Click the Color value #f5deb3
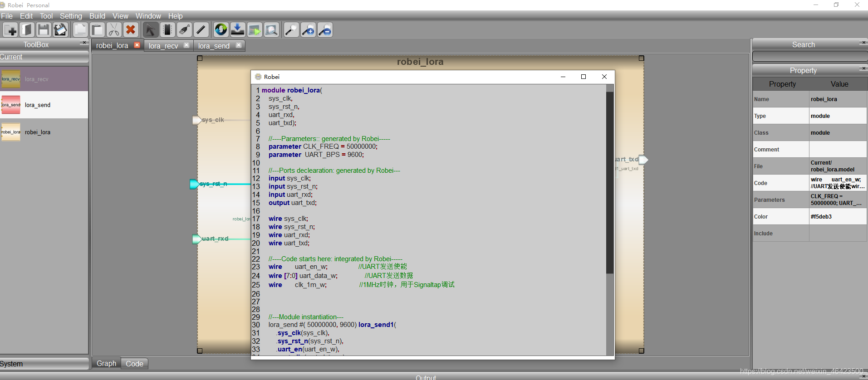Screen dimensions: 868x380 tap(838, 217)
